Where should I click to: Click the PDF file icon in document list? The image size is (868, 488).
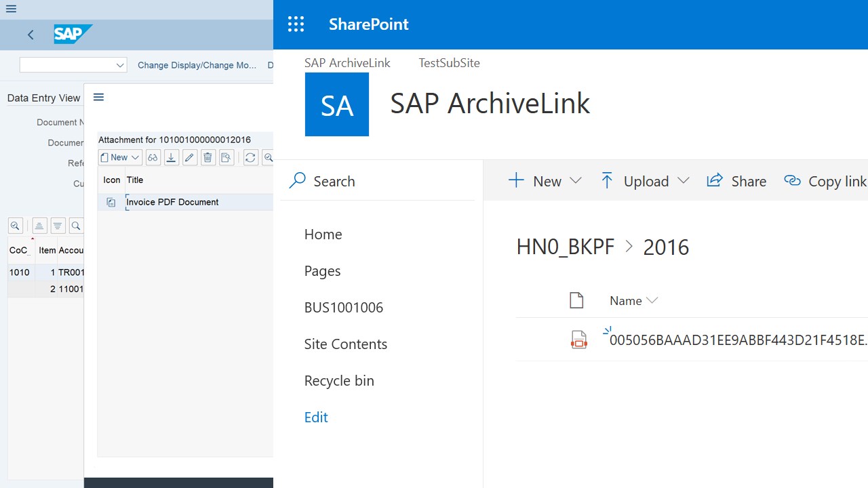(578, 340)
